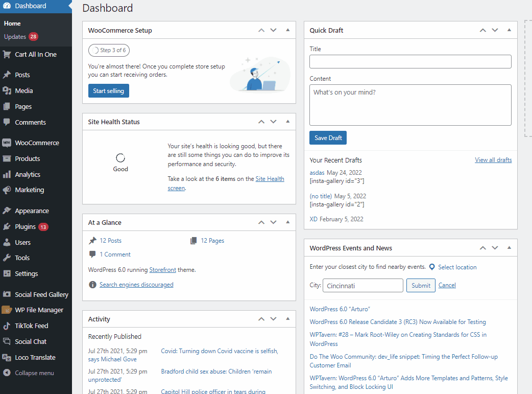
Task: Focus the Quick Draft Title field
Action: [410, 61]
